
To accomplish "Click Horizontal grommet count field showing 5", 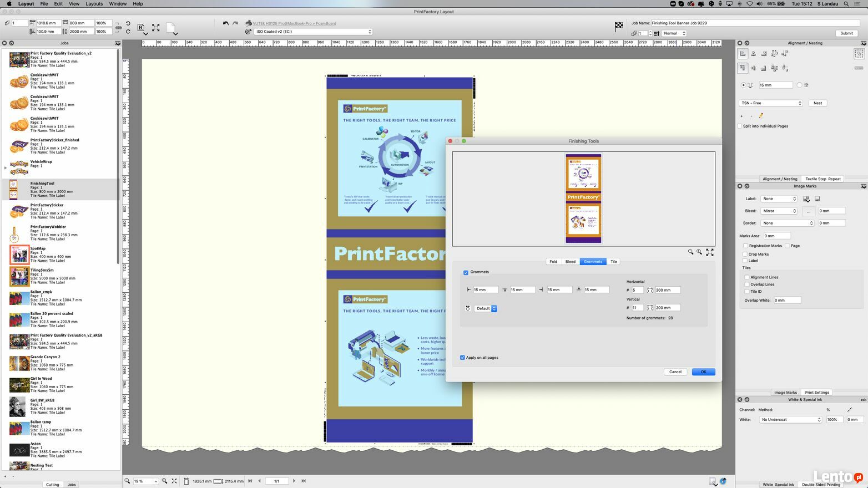I will [637, 290].
